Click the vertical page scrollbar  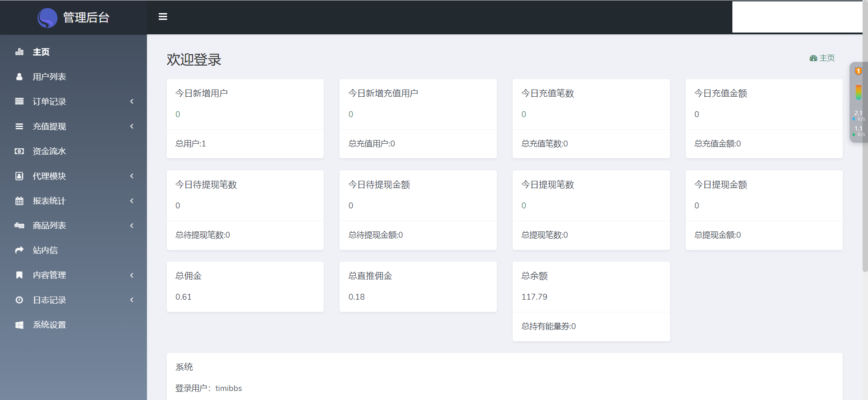(865, 136)
